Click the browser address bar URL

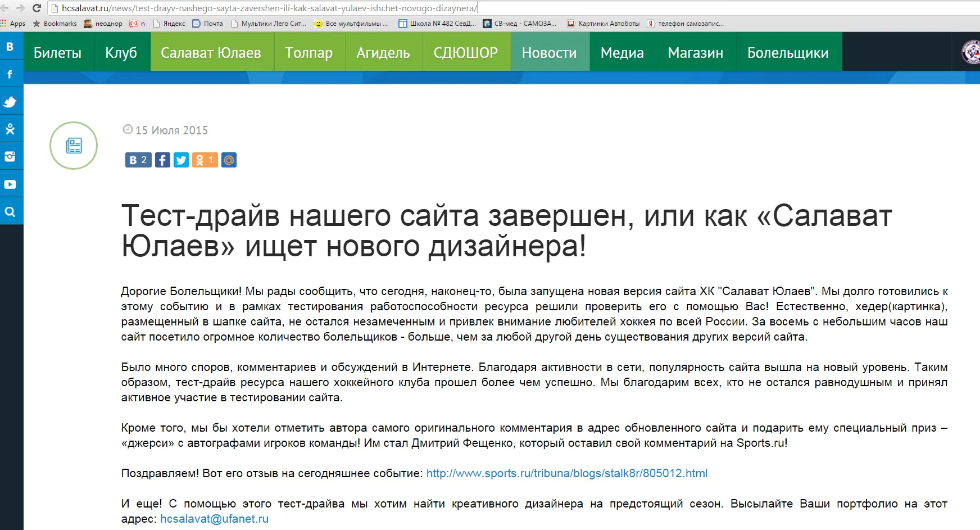270,8
